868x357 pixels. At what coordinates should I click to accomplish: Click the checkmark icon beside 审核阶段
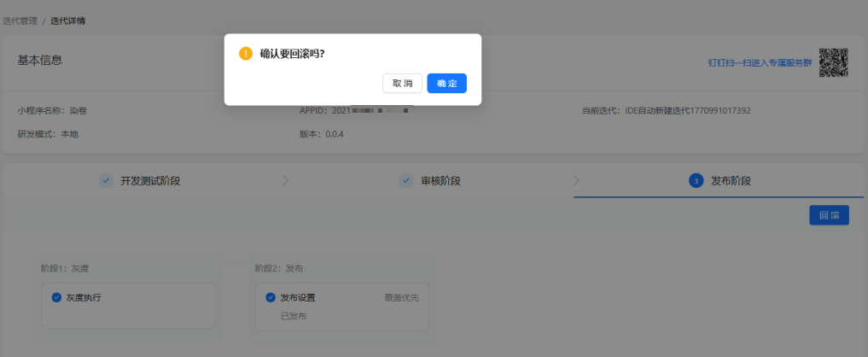point(406,180)
